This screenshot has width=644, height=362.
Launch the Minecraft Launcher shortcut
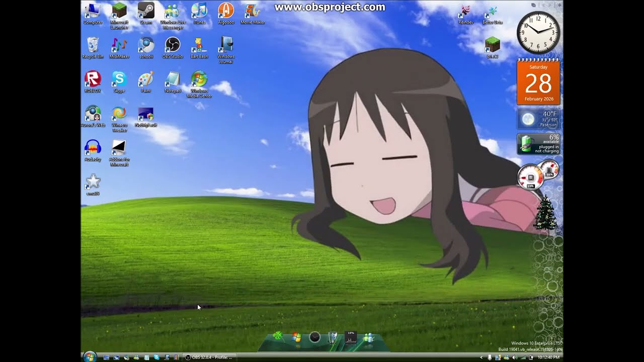click(119, 16)
